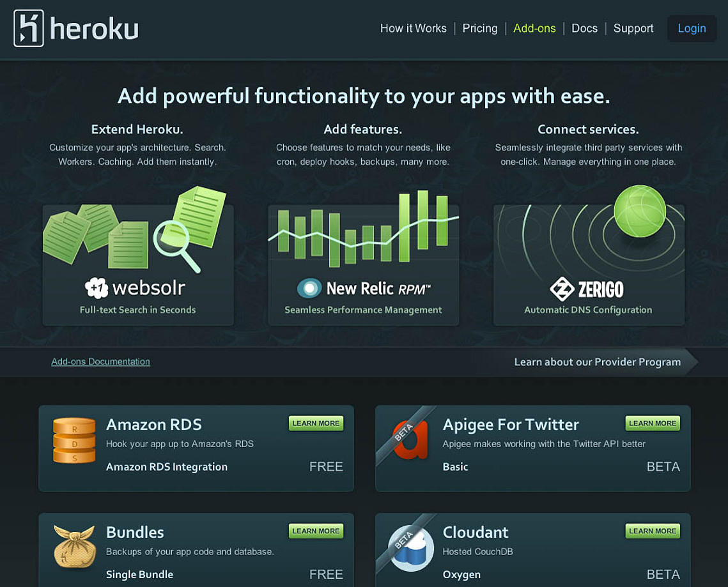
Task: Select the Add-ons navigation item
Action: (534, 28)
